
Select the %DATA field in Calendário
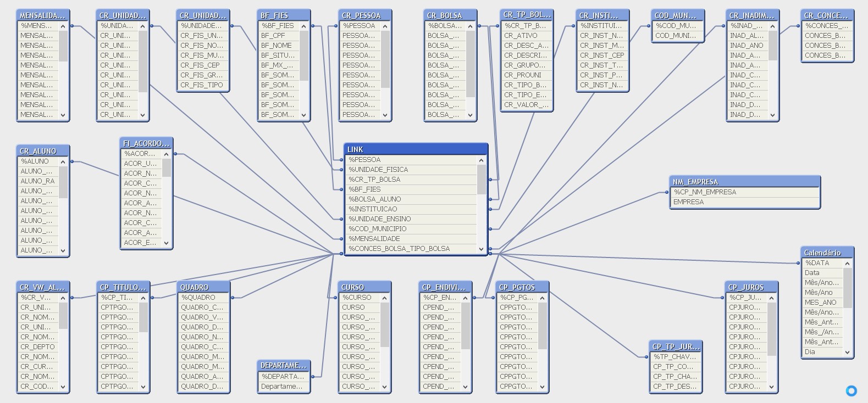coord(822,263)
